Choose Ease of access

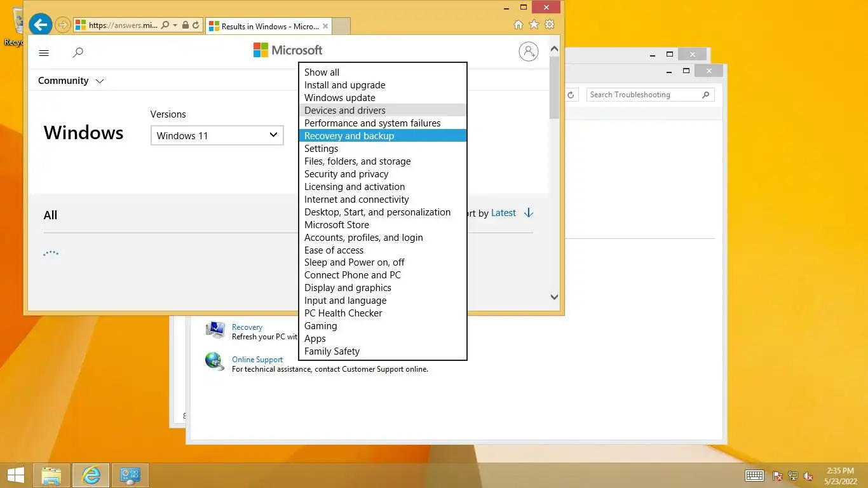[383, 250]
